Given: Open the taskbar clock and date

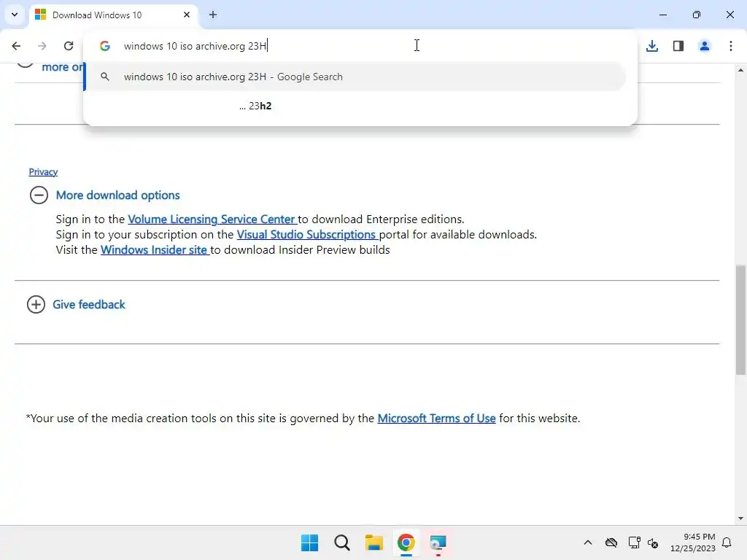Looking at the screenshot, I should 693,542.
